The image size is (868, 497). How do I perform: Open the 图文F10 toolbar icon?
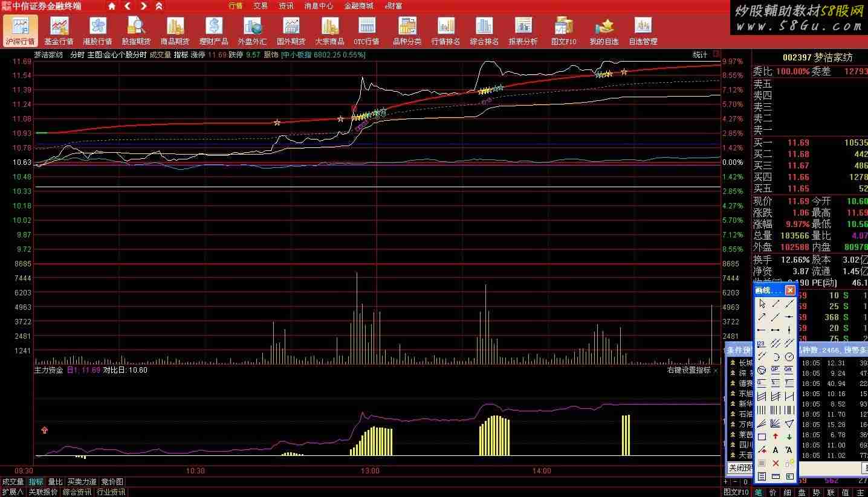coord(563,30)
